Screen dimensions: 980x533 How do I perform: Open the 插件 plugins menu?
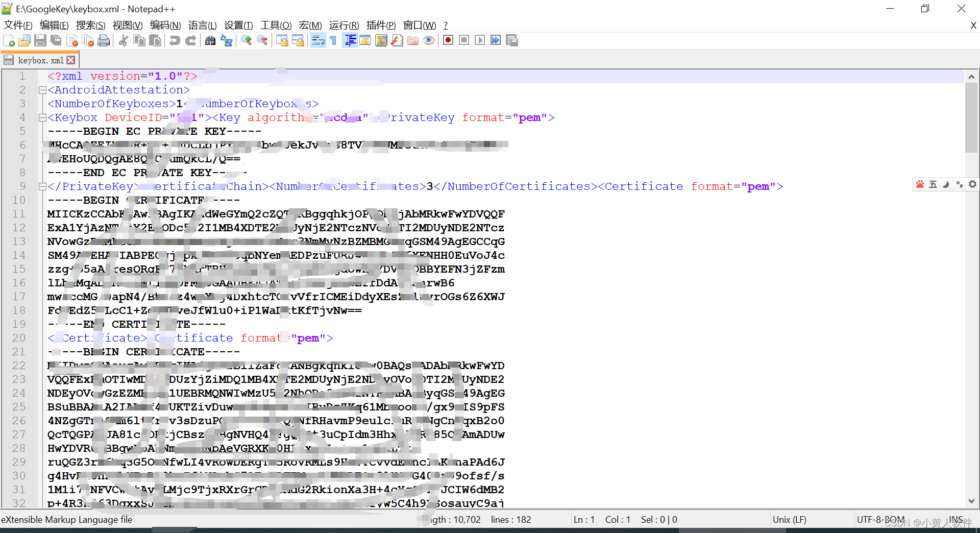pyautogui.click(x=381, y=25)
